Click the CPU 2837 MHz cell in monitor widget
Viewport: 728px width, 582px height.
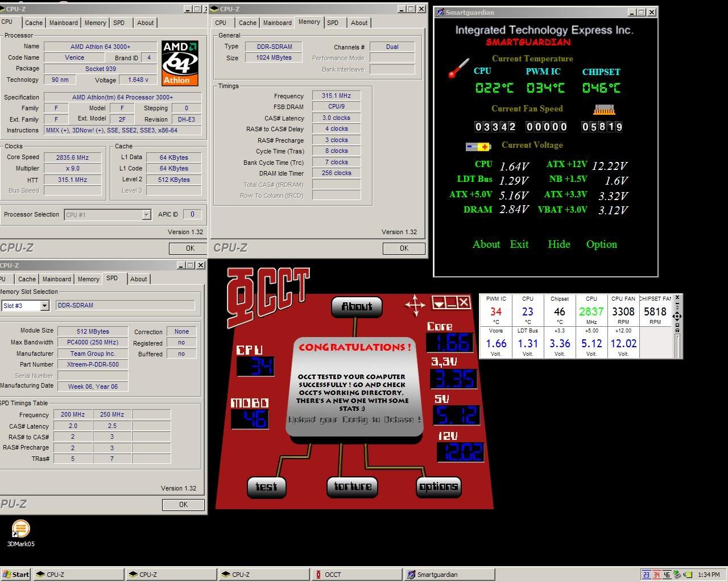(591, 310)
